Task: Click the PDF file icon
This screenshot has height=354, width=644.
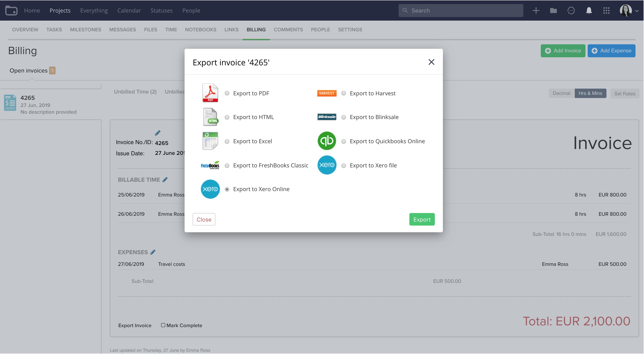Action: [210, 93]
